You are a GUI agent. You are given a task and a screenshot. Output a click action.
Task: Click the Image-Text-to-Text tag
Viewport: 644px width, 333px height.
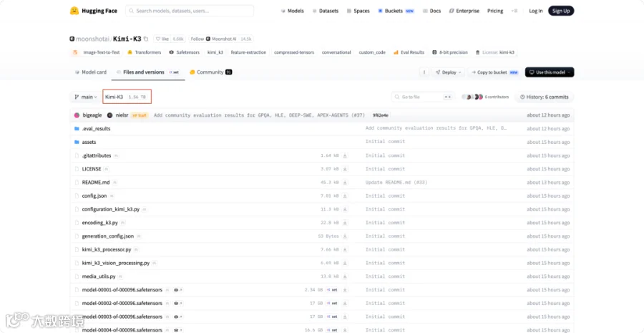(x=97, y=52)
